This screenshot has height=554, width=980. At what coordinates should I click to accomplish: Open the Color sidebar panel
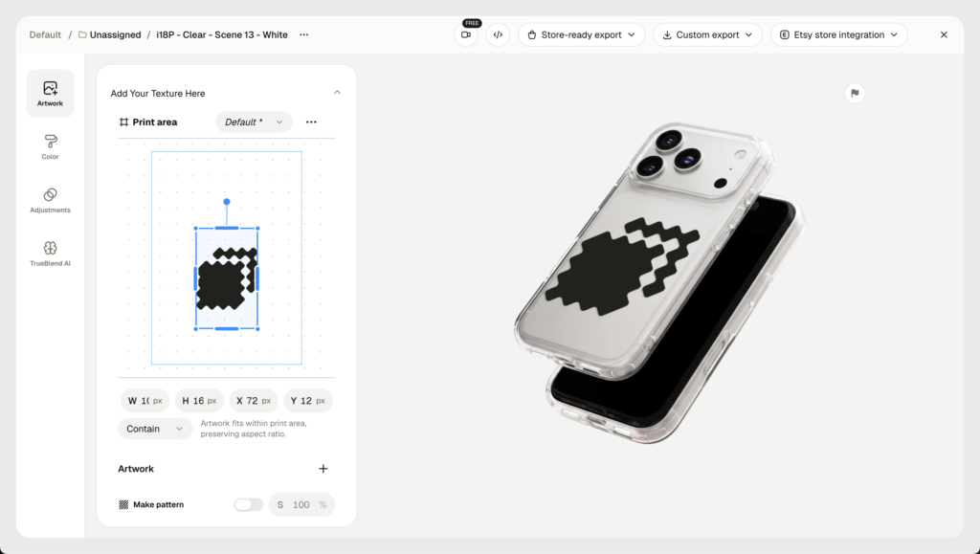coord(50,146)
